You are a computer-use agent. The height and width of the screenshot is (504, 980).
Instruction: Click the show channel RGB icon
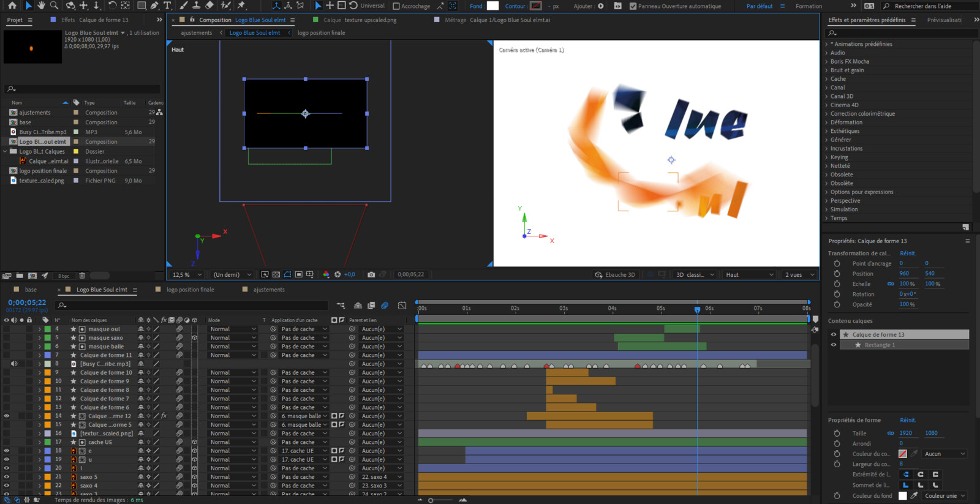point(326,274)
